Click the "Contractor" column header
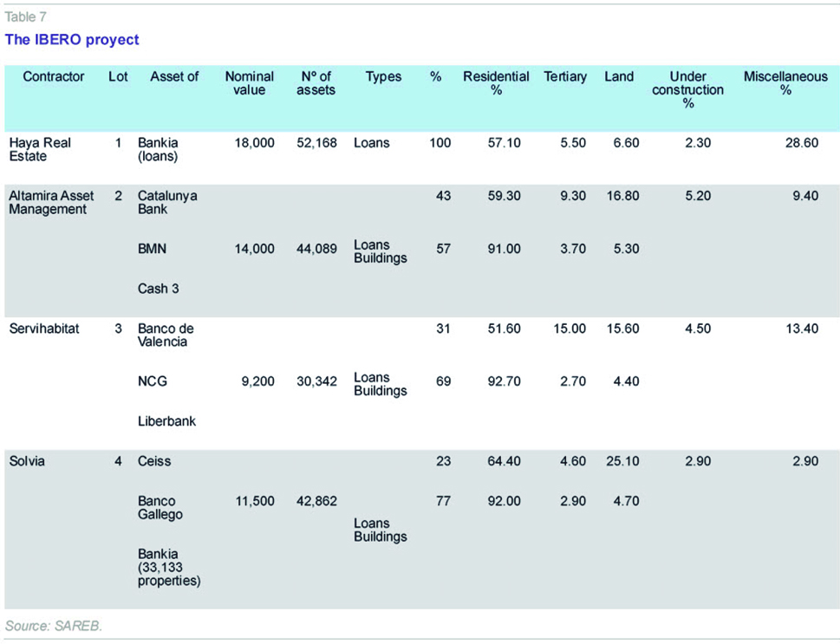This screenshot has width=840, height=644. (54, 77)
